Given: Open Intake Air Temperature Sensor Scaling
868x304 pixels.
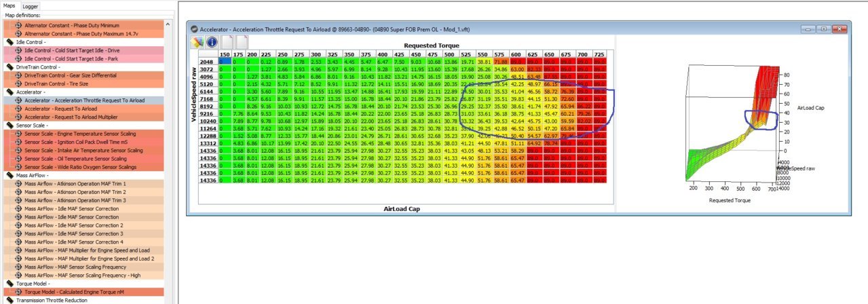Looking at the screenshot, I should tap(83, 150).
